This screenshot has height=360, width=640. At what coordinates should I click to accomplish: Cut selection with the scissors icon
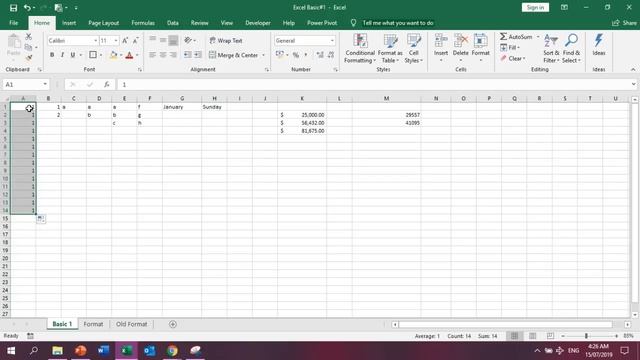pos(29,37)
